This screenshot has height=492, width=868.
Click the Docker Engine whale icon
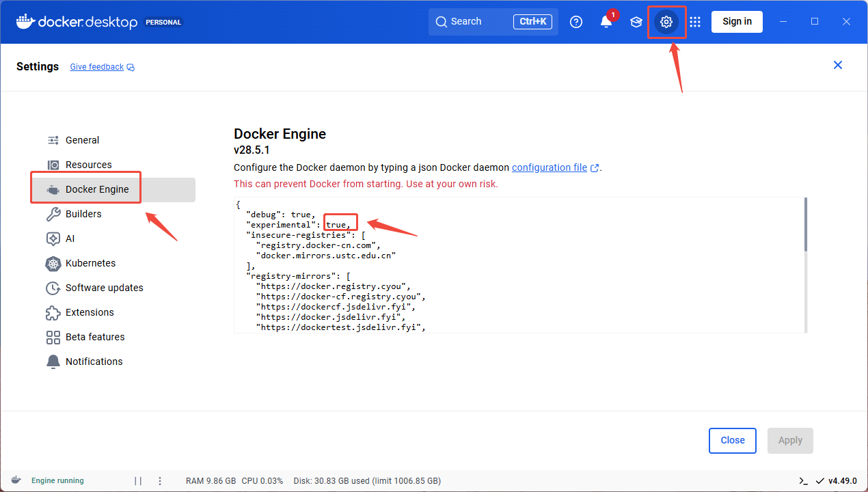(x=53, y=189)
